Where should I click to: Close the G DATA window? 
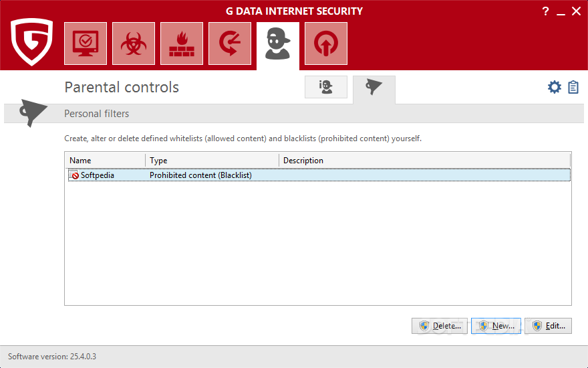click(x=577, y=11)
